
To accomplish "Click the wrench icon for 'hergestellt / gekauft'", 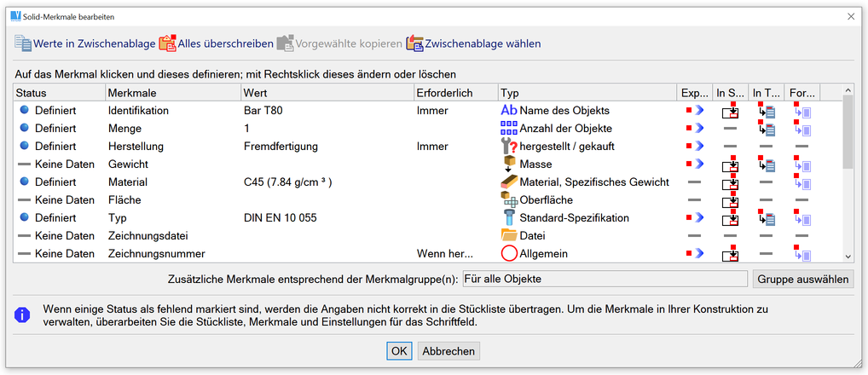I will pos(509,147).
